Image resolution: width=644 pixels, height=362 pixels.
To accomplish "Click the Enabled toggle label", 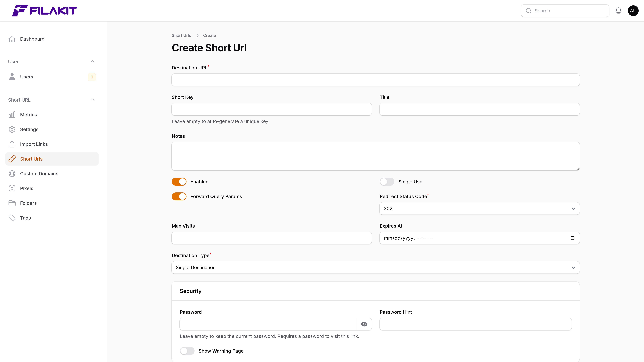I will pos(199,182).
